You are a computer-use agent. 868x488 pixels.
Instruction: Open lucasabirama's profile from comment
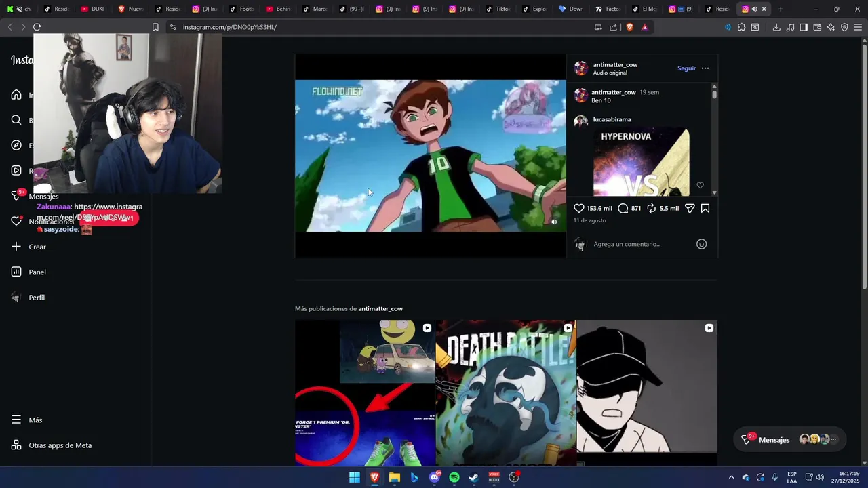612,119
